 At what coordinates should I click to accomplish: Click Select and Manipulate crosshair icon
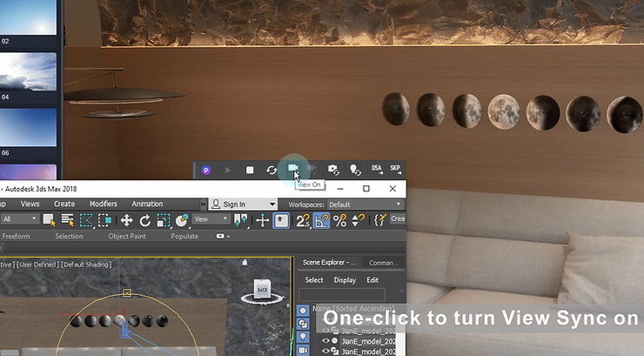point(263,220)
